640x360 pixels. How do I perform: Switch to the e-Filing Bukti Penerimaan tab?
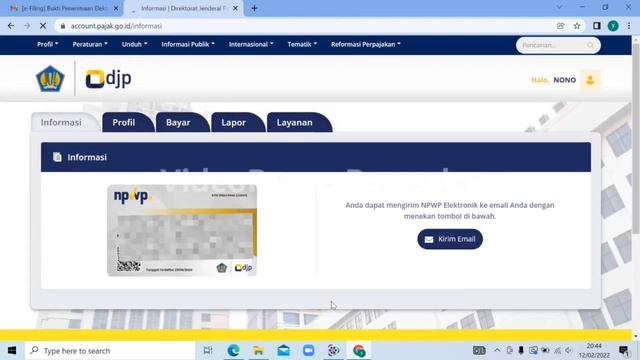click(x=61, y=8)
